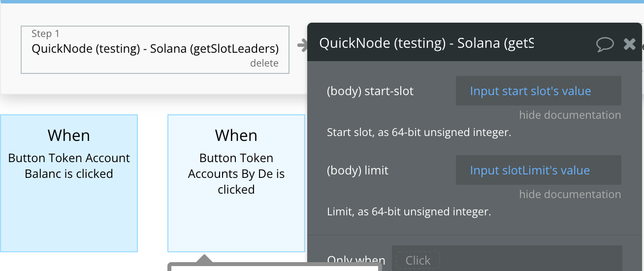Screen dimensions: 644x271
Task: Click the blue bar at the top
Action: 322,1
